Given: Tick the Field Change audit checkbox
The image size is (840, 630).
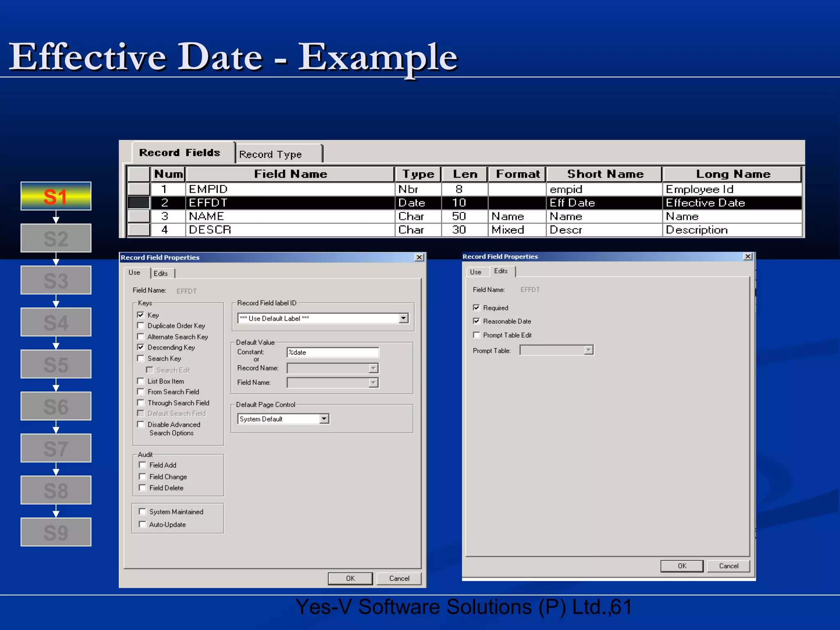Looking at the screenshot, I should [x=142, y=476].
